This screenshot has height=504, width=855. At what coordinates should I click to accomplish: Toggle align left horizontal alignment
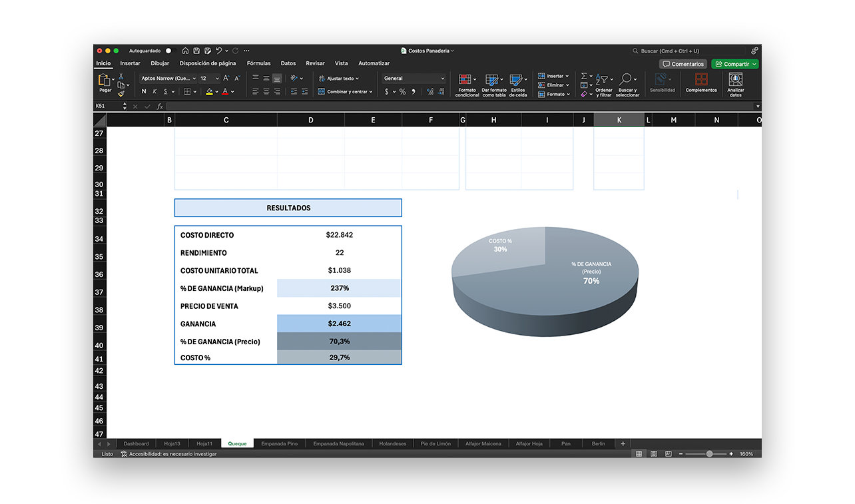point(255,91)
